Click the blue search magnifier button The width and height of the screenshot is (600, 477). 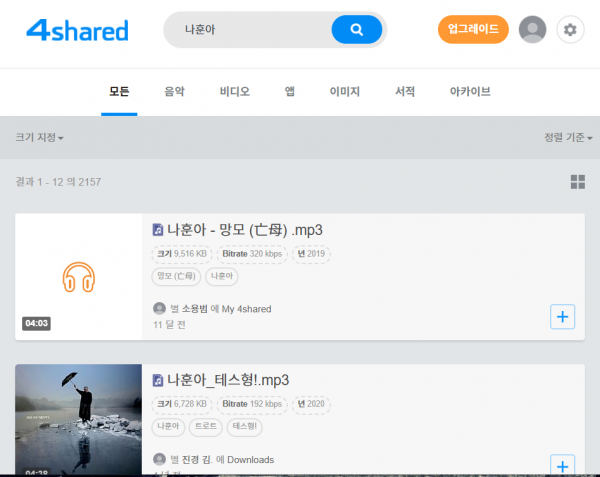pyautogui.click(x=357, y=29)
